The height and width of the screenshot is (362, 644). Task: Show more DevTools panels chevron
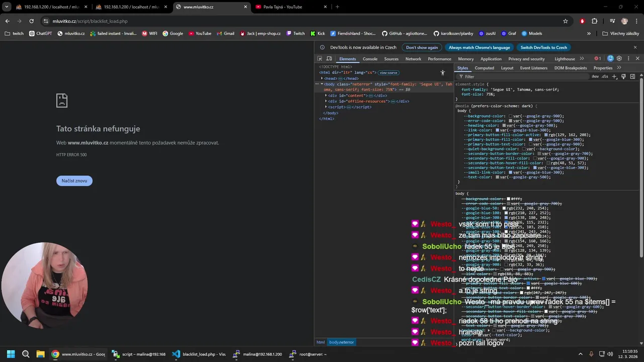pyautogui.click(x=582, y=59)
